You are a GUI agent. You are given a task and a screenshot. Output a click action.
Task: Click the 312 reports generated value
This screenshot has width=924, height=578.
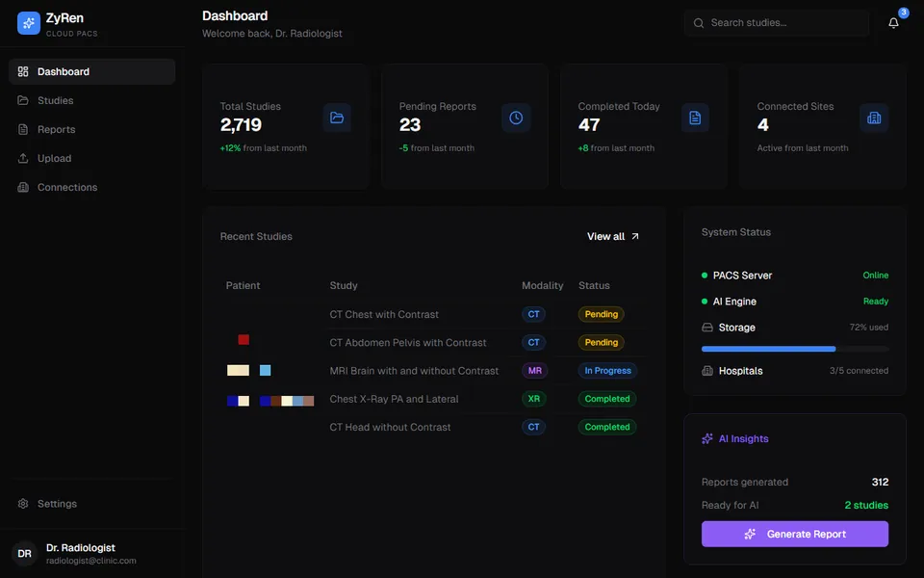click(x=880, y=483)
